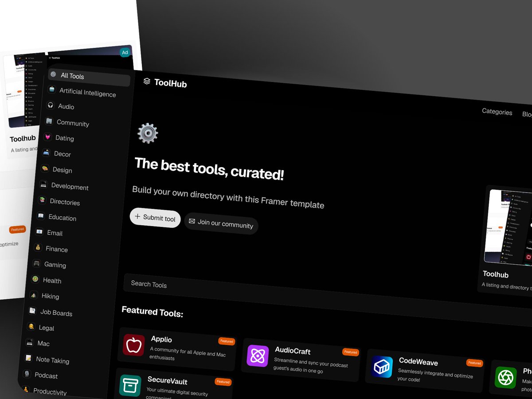Screen dimensions: 532x399
Task: Click the Artificial Intelligence robot icon
Action: tap(52, 90)
